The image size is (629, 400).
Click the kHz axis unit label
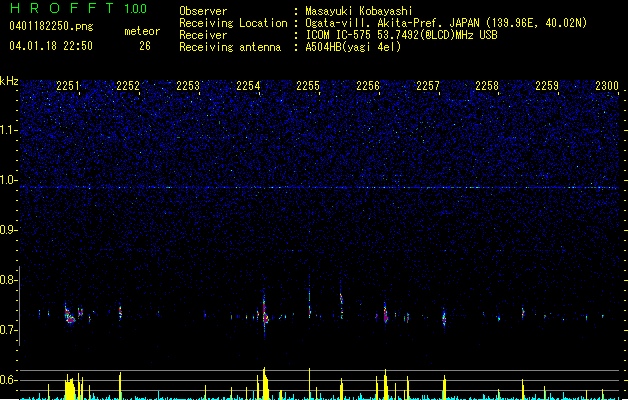[9, 81]
